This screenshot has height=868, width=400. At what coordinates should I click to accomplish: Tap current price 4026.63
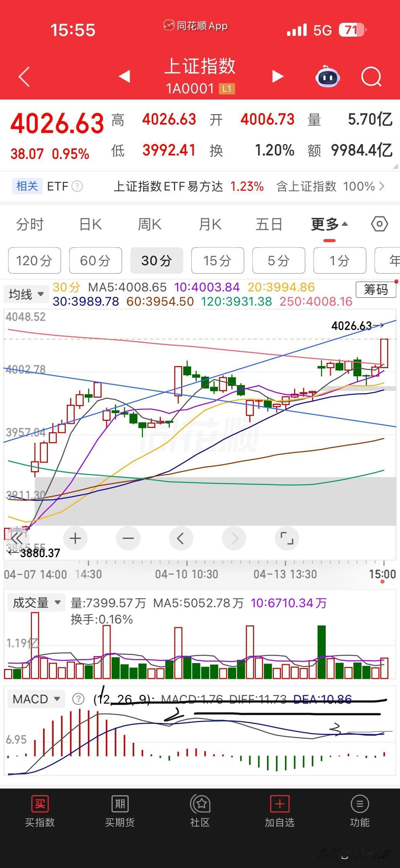click(x=57, y=123)
